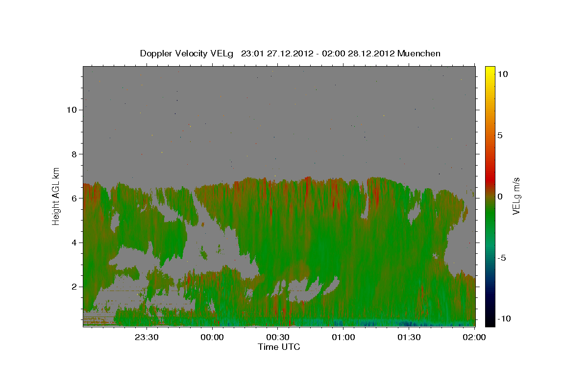Click the height axis label 2
Screen dimensions: 588x392
[73, 287]
